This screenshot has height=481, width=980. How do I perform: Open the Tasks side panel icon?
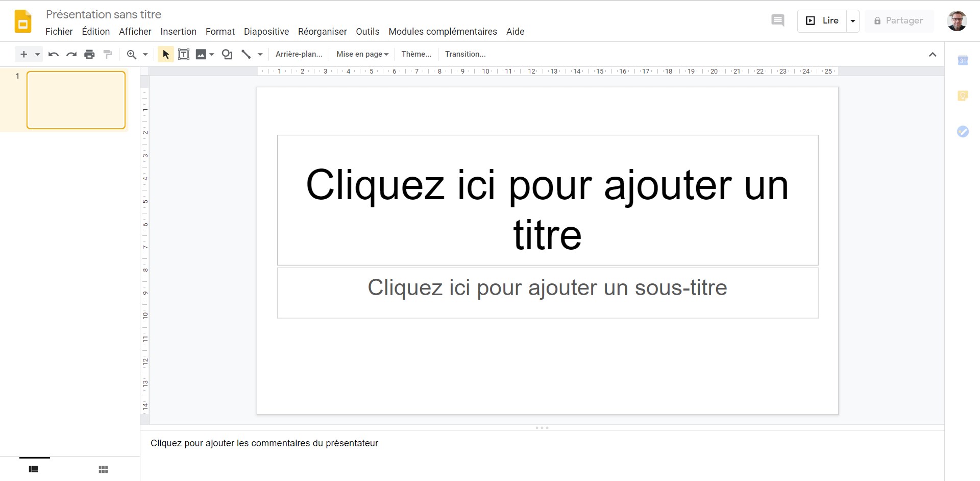[x=963, y=132]
